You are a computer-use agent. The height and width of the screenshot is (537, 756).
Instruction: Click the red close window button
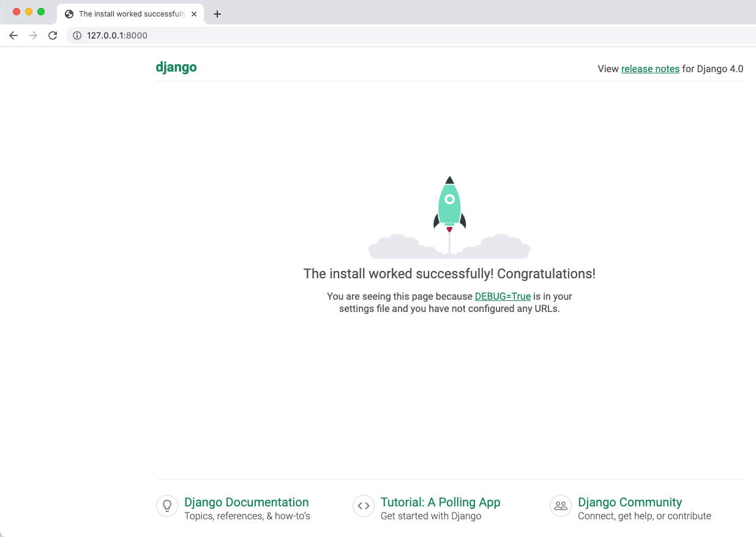(x=17, y=12)
